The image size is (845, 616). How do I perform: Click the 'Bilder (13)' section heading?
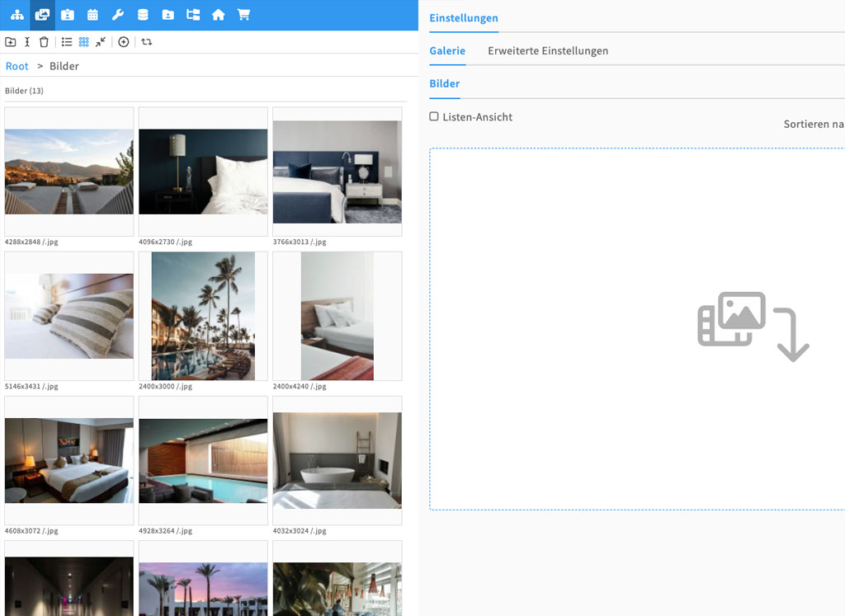click(x=24, y=91)
